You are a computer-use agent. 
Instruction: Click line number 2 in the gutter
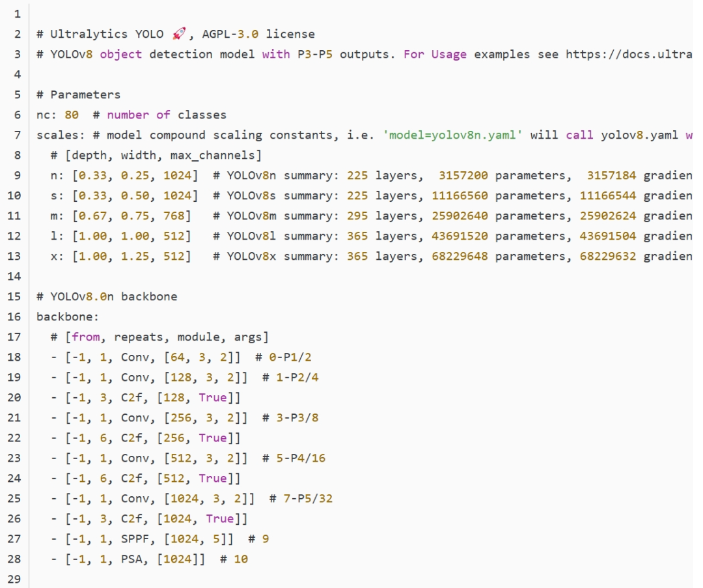[x=17, y=34]
